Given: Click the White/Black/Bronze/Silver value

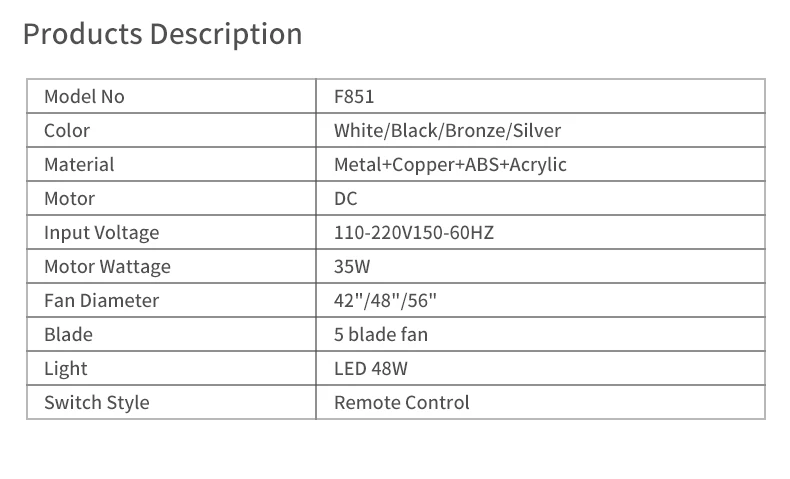Looking at the screenshot, I should [447, 131].
